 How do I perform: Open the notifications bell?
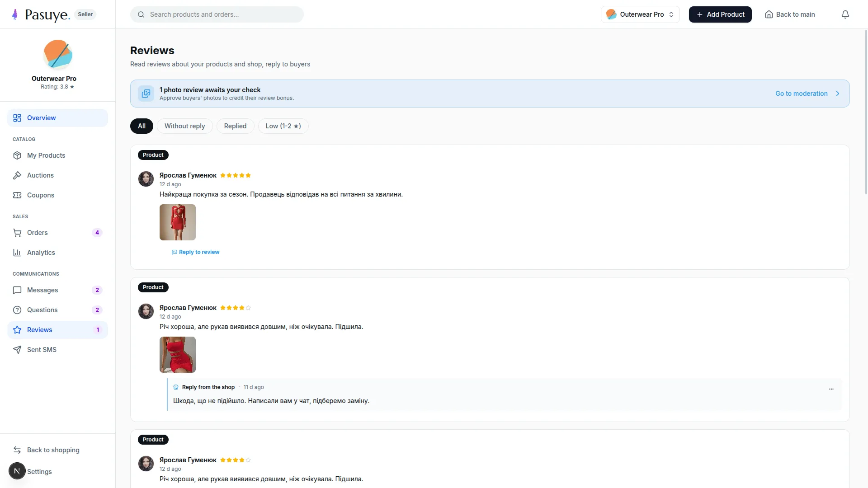(845, 14)
